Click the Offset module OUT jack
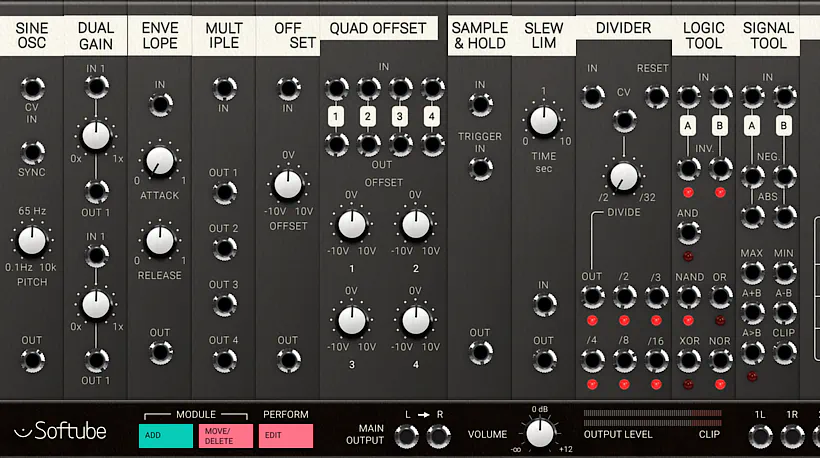The height and width of the screenshot is (458, 820). click(x=288, y=360)
